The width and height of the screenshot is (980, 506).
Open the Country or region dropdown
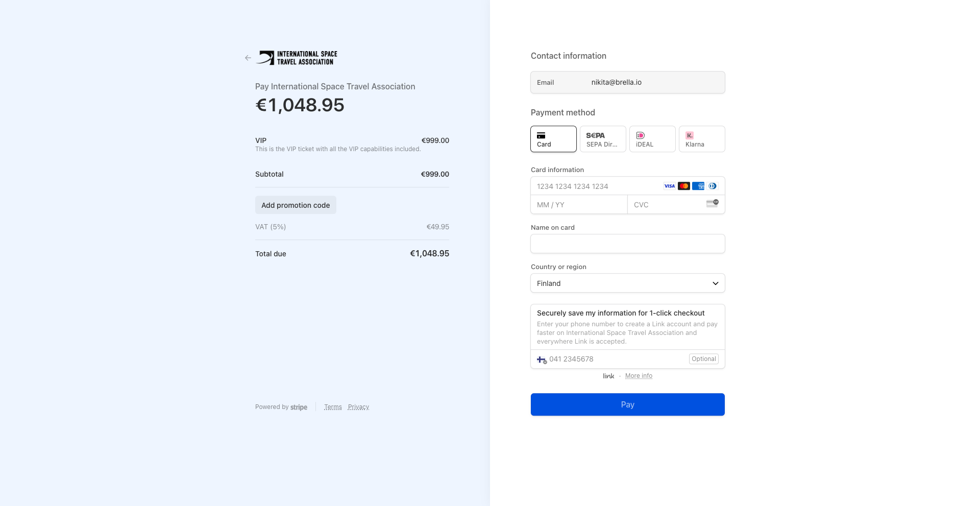pyautogui.click(x=628, y=283)
